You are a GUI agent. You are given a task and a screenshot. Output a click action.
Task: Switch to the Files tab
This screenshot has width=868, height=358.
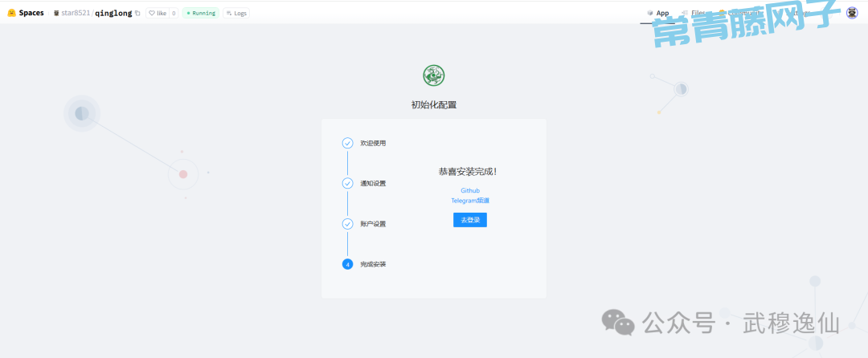(x=694, y=13)
